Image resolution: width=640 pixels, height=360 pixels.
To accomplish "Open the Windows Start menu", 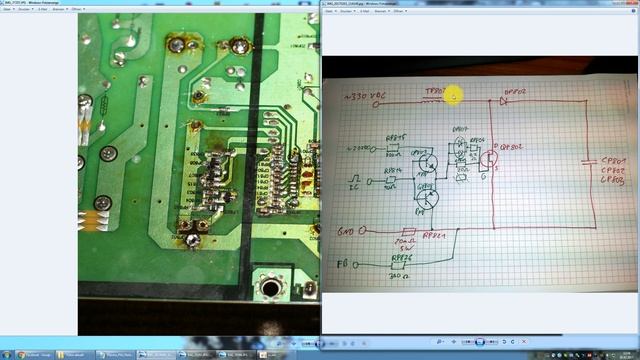I will pyautogui.click(x=7, y=355).
